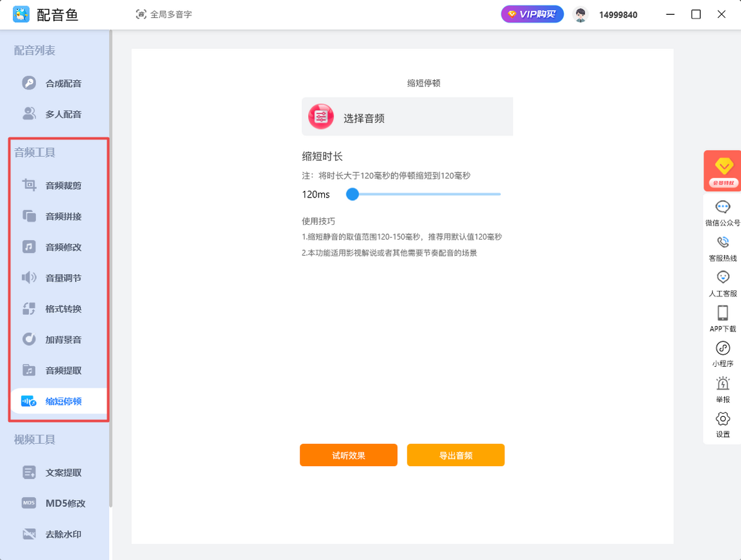Click the 试听效果 button
Screen dimensions: 741x560
click(349, 455)
